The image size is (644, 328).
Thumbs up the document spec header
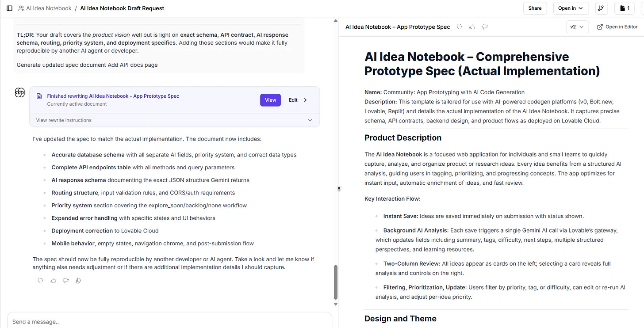(472, 27)
